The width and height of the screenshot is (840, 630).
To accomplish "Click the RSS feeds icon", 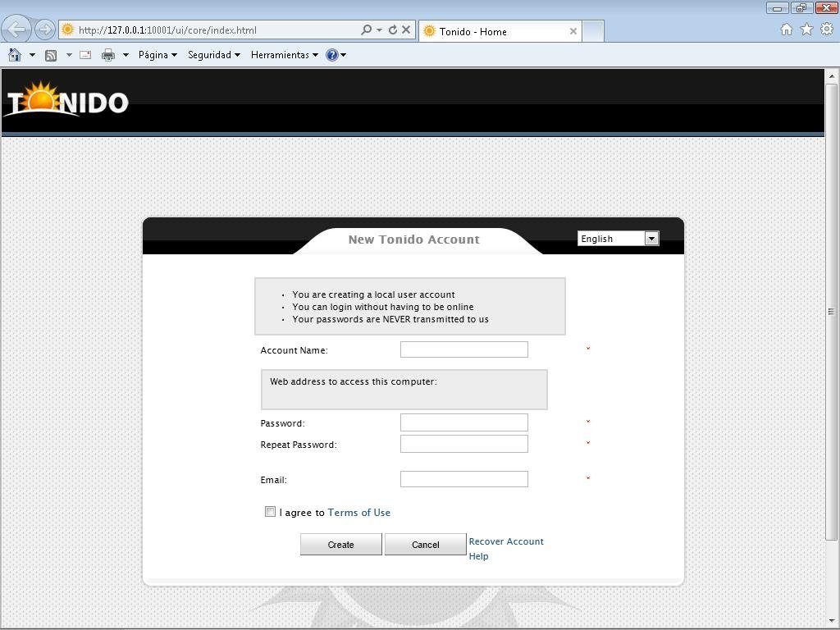I will tap(51, 55).
